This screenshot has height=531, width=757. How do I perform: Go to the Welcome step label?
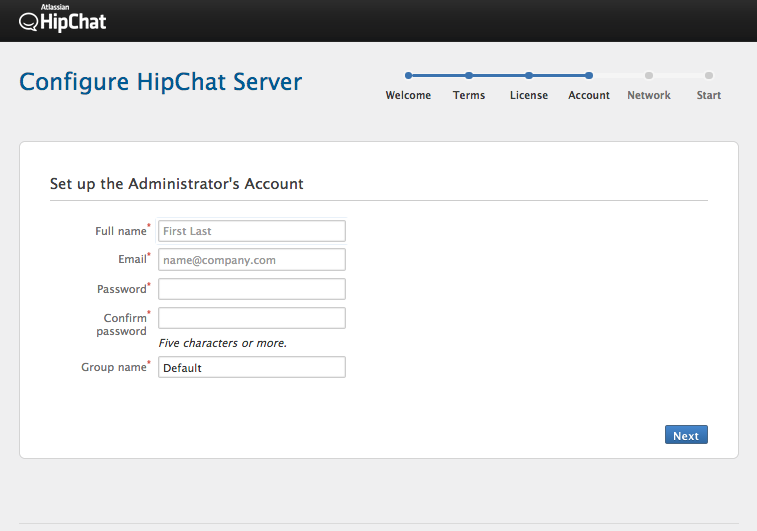(408, 95)
